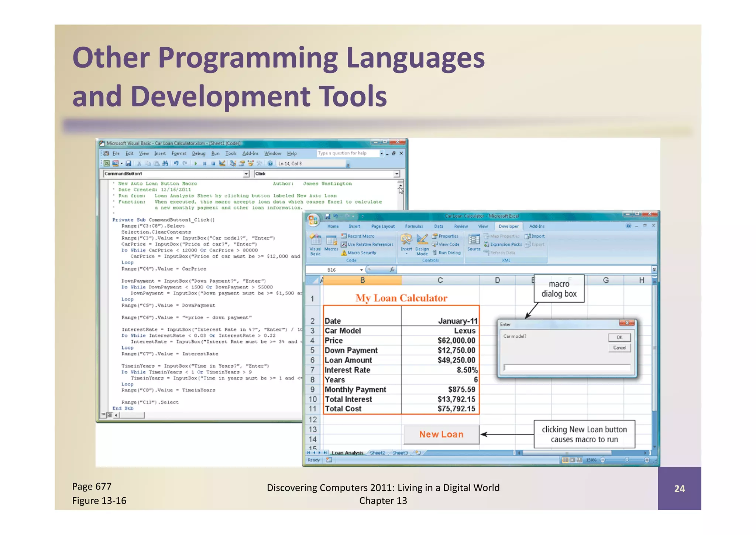Image resolution: width=756 pixels, height=535 pixels.
Task: Click New Loan button on worksheet
Action: [x=441, y=435]
